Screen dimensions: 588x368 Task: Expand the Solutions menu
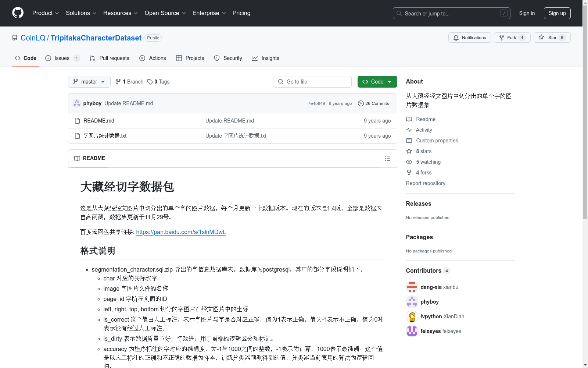click(x=81, y=13)
